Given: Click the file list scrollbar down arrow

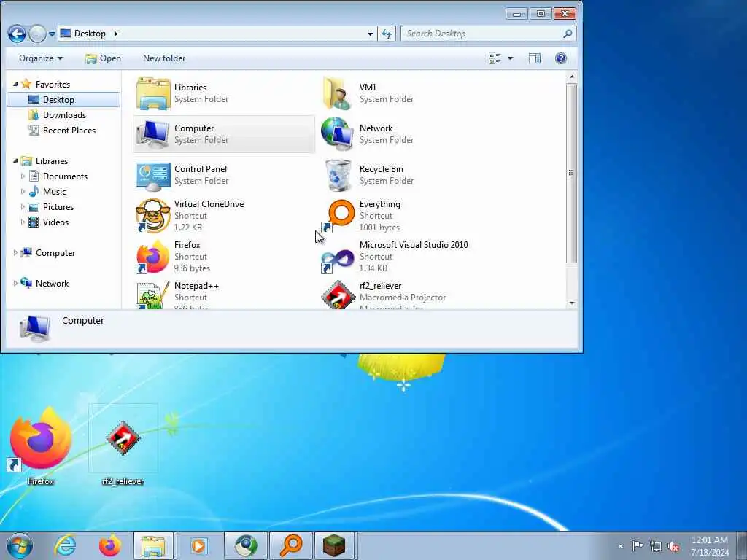Looking at the screenshot, I should 572,303.
